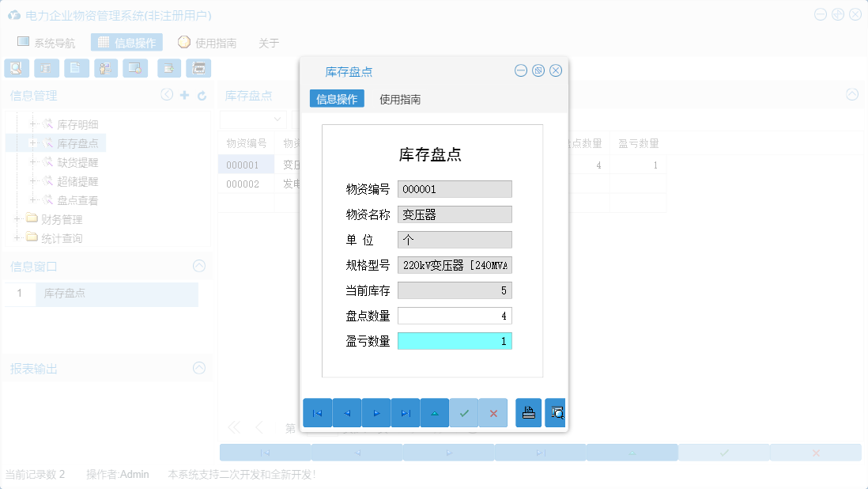Confirm changes with the green checkmark
Viewport: 868px width, 489px height.
(464, 412)
